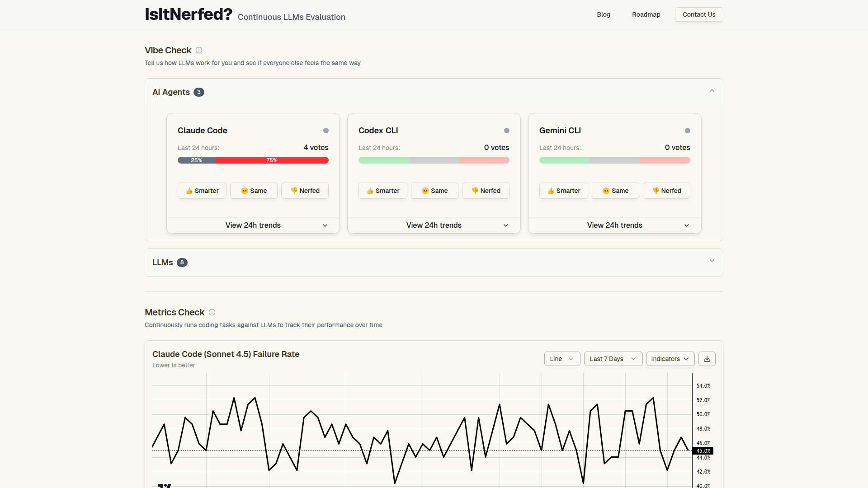Click Claude Code's gray status dot
The height and width of the screenshot is (488, 868).
(x=326, y=131)
